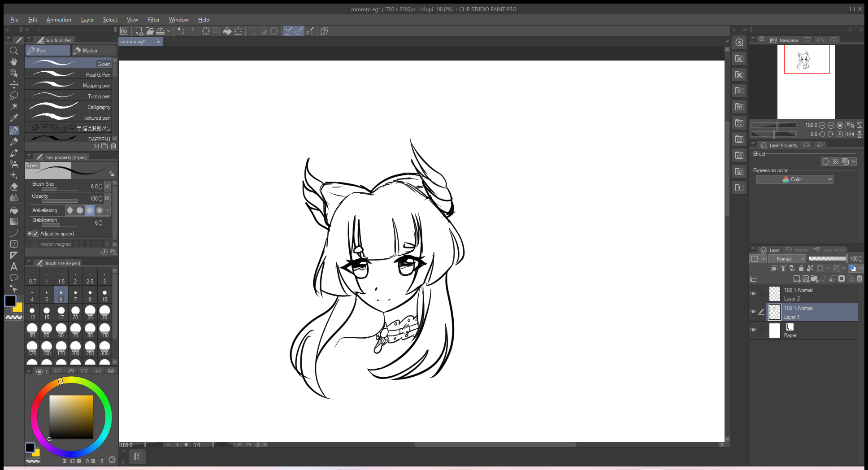
Task: Hide the Paper layer
Action: pos(753,330)
